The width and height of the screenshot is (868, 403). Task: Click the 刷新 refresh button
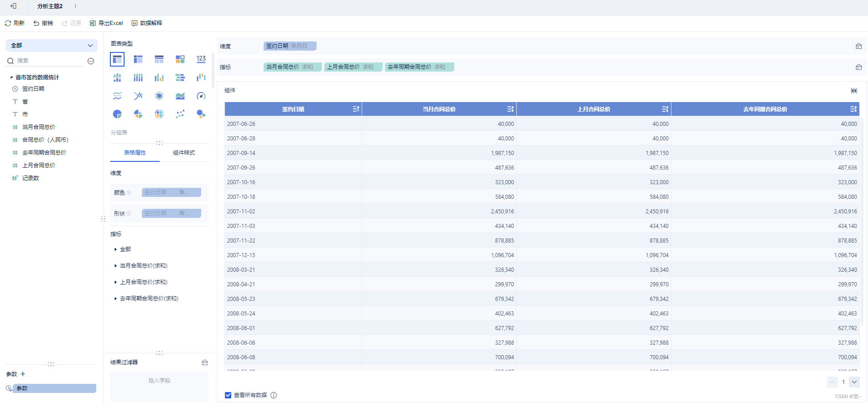[x=15, y=23]
